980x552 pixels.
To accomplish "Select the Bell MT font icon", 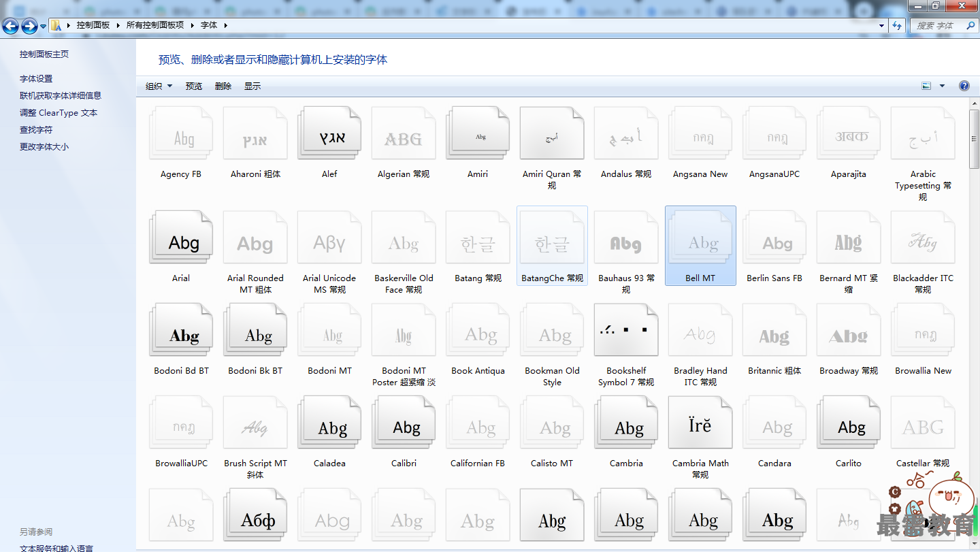I will point(700,238).
